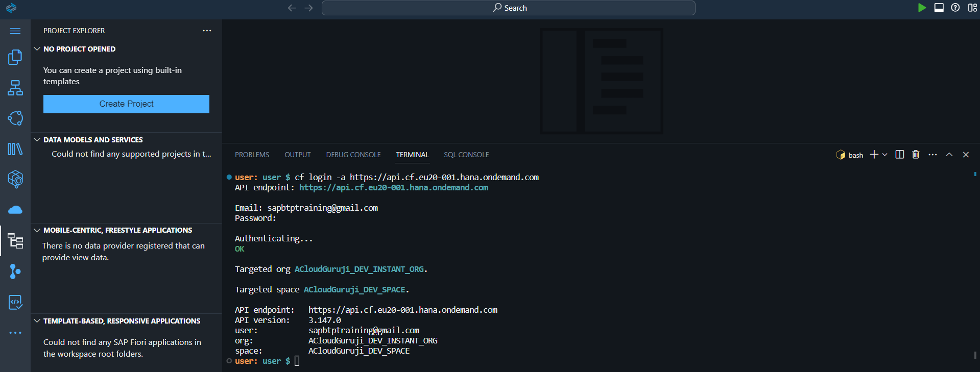Image resolution: width=980 pixels, height=372 pixels.
Task: Open the Source Control branch icon
Action: coord(15,271)
